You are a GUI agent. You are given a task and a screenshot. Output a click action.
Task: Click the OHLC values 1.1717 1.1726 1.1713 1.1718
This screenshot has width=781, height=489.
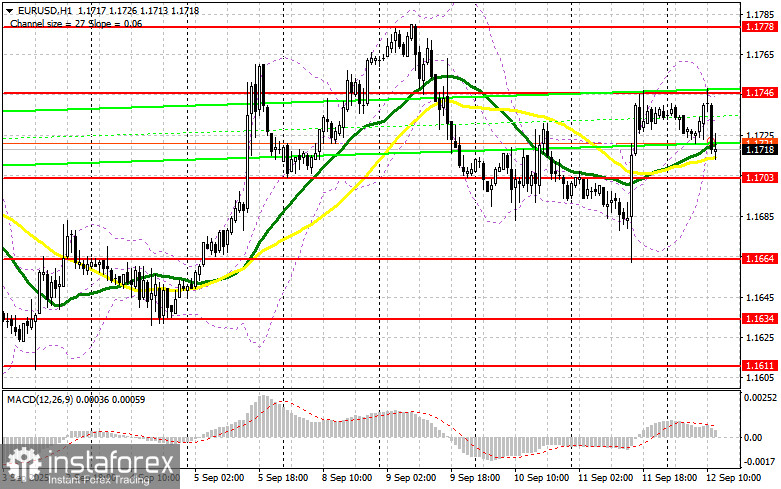click(x=138, y=10)
